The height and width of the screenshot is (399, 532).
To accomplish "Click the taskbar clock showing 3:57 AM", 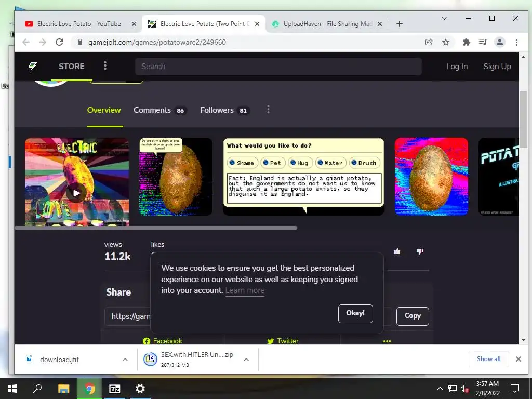I will [x=487, y=389].
